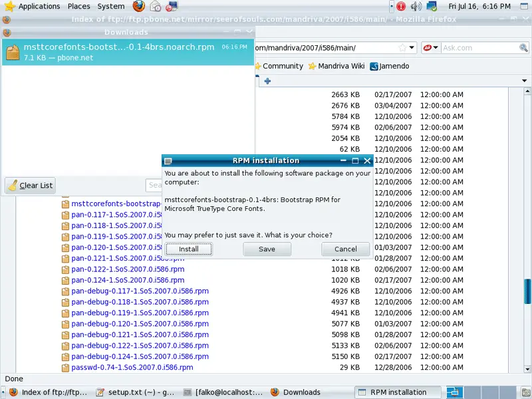Image resolution: width=532 pixels, height=399 pixels.
Task: Focus the Downloads search box
Action: tap(154, 186)
